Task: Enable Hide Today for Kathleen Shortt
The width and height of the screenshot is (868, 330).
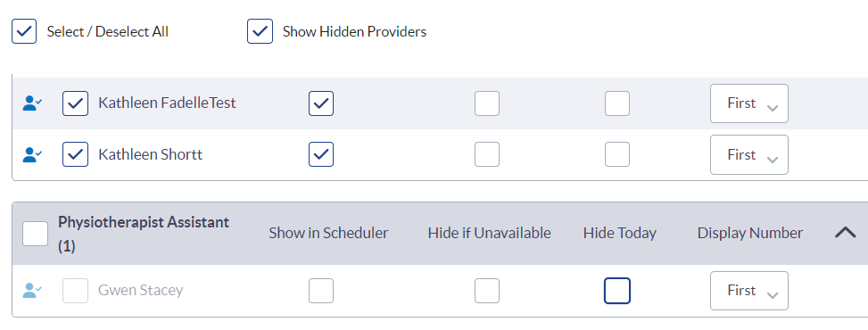Action: (x=617, y=154)
